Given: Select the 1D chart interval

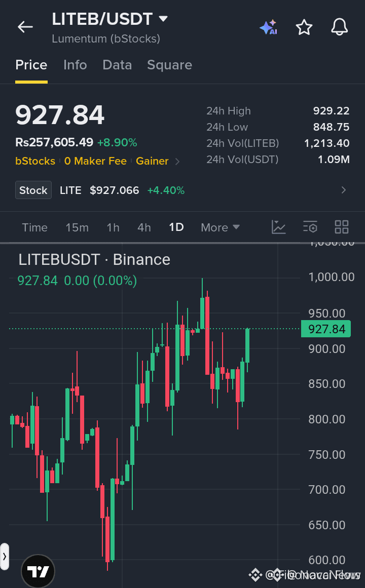Looking at the screenshot, I should (x=176, y=227).
